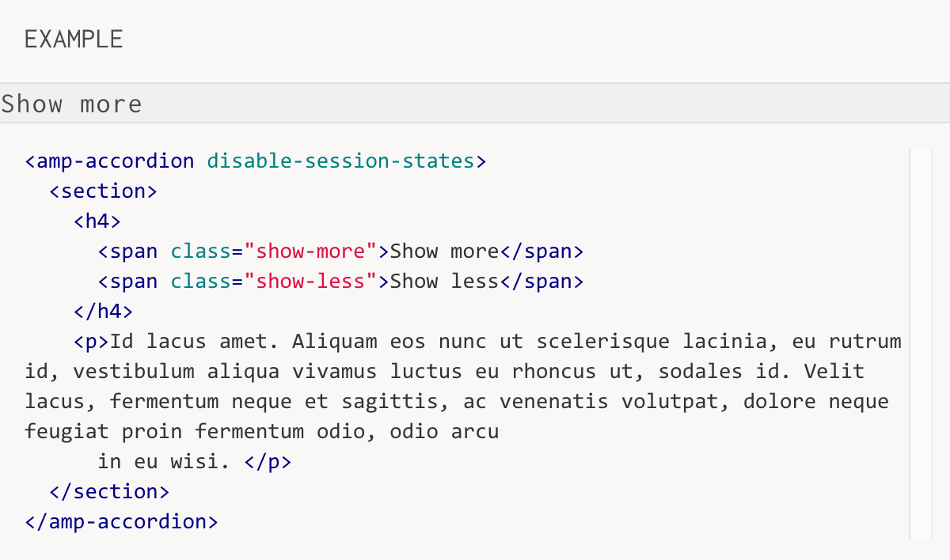Click the closing h4 tag
This screenshot has height=560, width=950.
pos(103,312)
